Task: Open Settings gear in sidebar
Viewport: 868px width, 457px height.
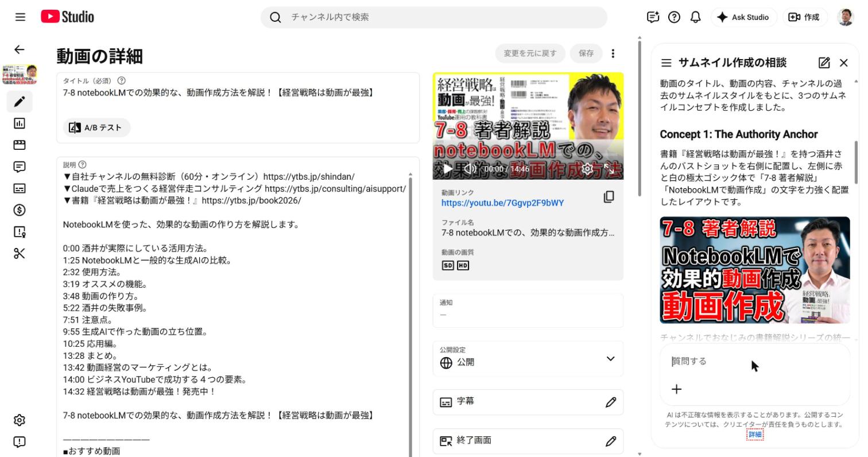Action: coord(20,420)
